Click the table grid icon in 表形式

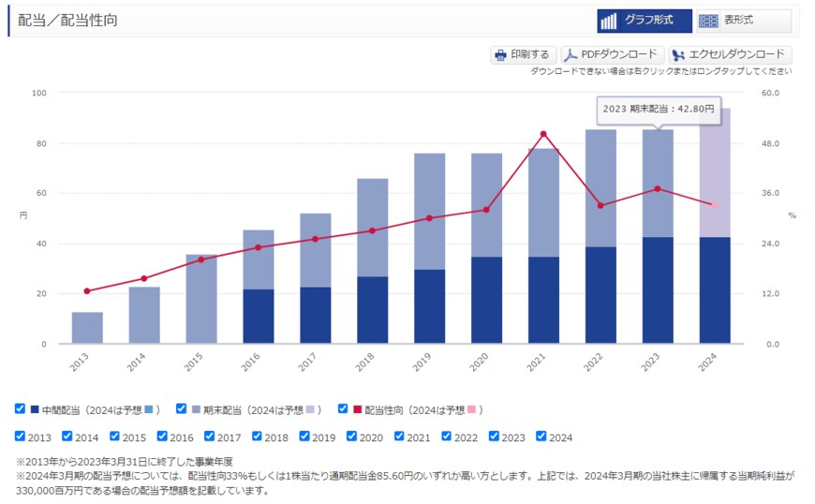(x=708, y=21)
